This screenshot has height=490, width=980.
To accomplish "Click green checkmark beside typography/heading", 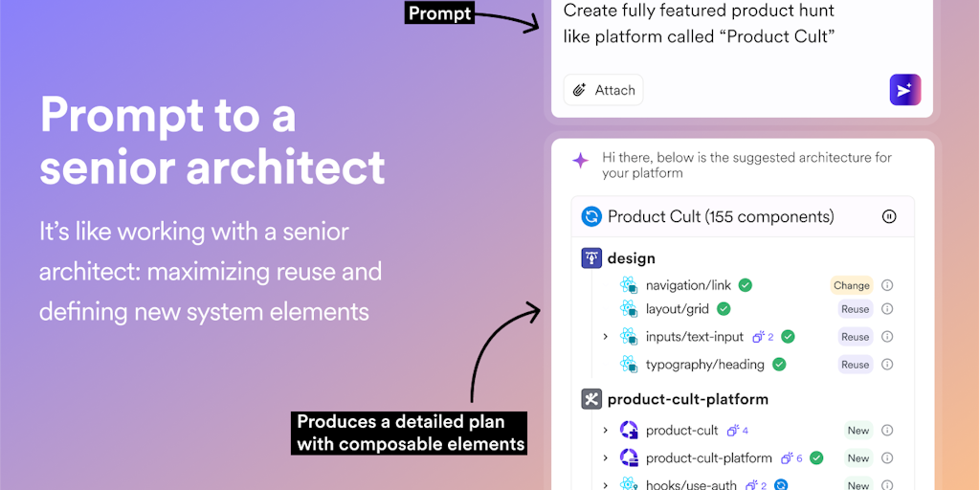I will tap(779, 365).
